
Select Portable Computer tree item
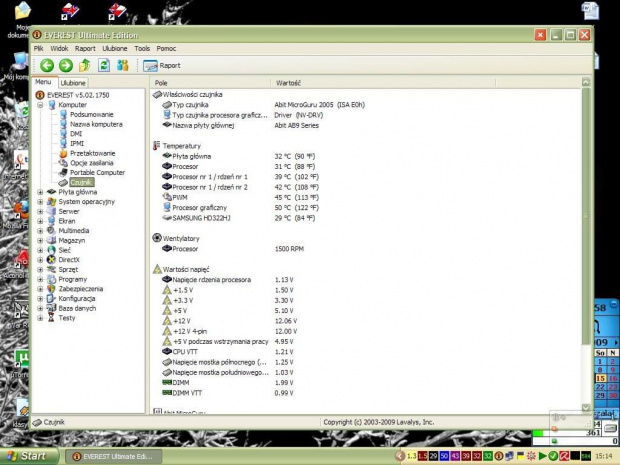click(x=97, y=172)
